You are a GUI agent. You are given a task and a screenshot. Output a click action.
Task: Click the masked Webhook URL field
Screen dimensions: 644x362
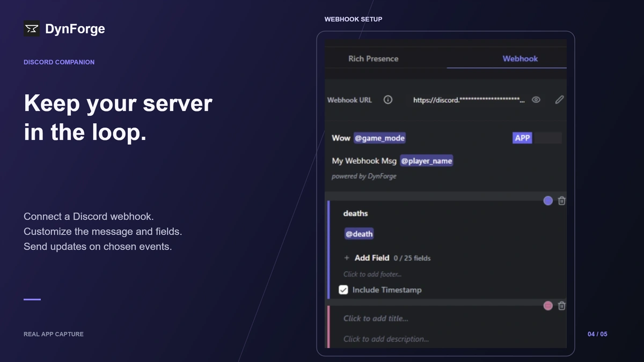[x=469, y=100]
